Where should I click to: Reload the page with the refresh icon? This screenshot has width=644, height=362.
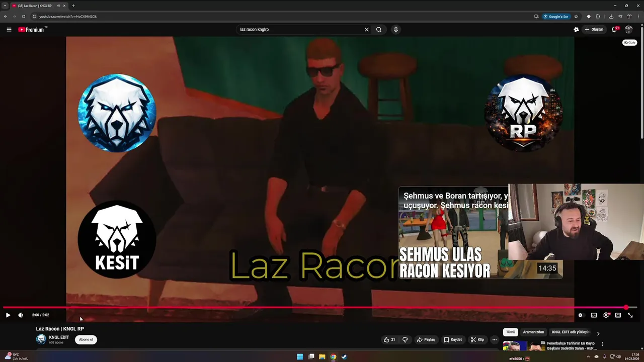point(24,17)
